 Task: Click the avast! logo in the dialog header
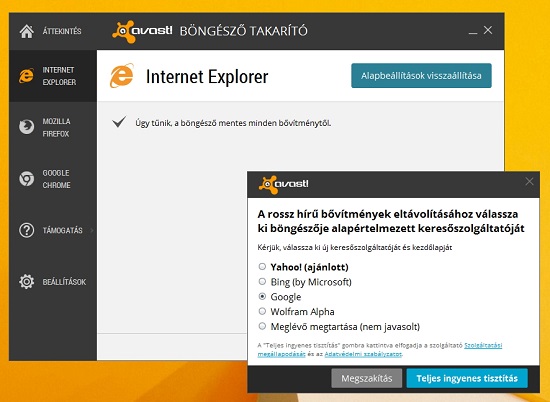point(284,185)
